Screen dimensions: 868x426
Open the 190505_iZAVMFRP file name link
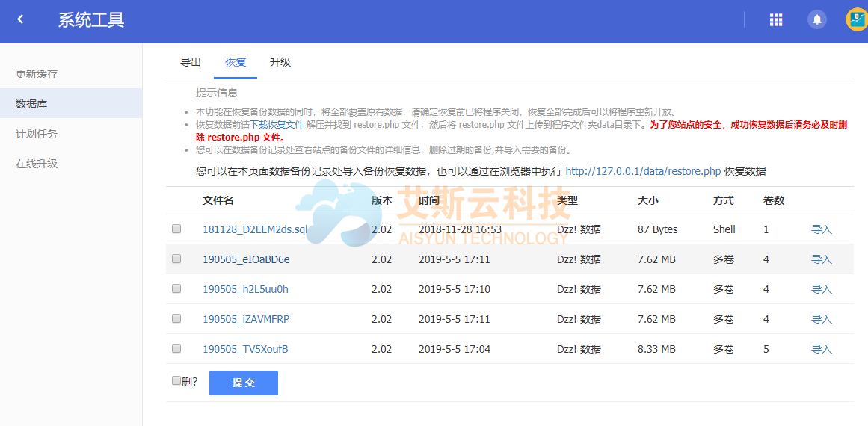coord(246,319)
